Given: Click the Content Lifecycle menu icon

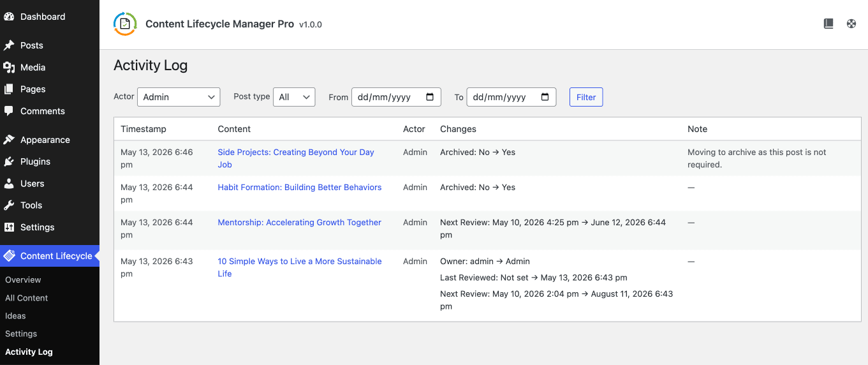Looking at the screenshot, I should [x=9, y=256].
